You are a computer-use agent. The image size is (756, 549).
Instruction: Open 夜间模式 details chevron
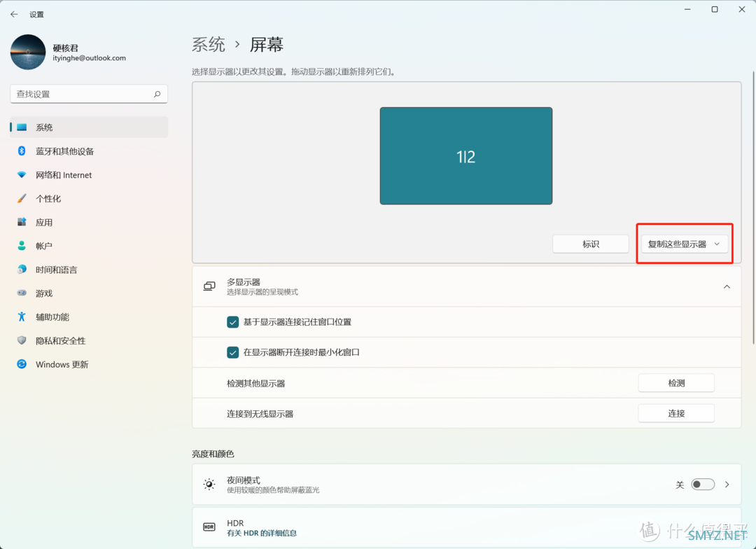(727, 485)
